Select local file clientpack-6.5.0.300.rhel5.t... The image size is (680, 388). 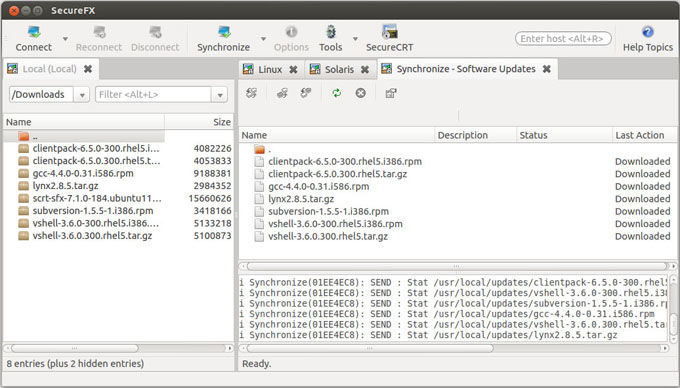96,161
